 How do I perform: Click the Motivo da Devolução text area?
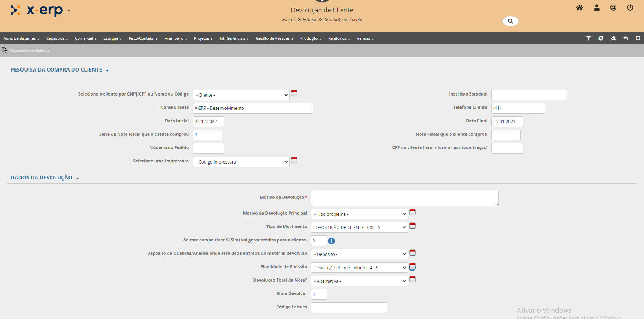(404, 198)
